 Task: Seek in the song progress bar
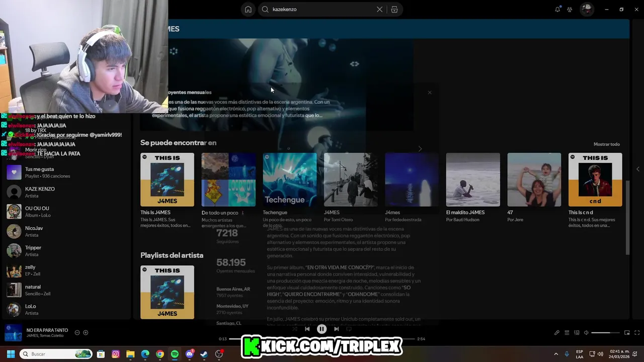pyautogui.click(x=322, y=339)
